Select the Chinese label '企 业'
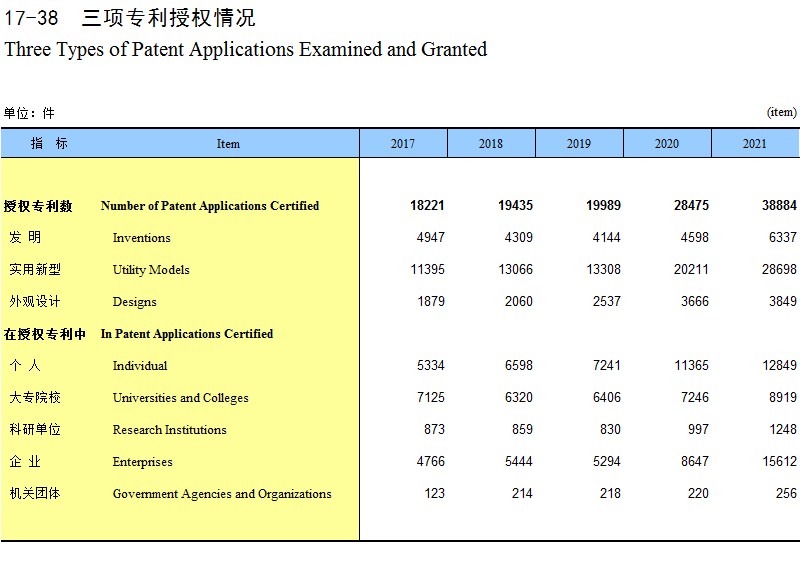Screen dimensions: 800x574 25,462
